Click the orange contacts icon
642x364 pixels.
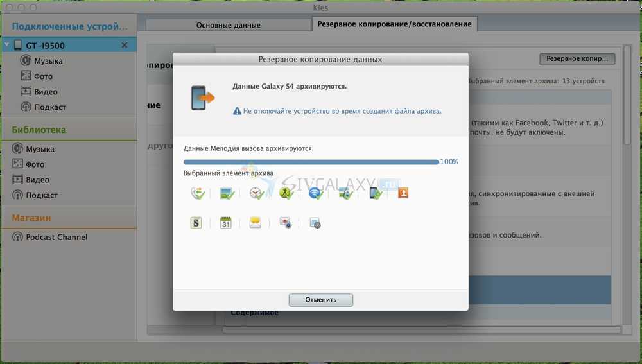pyautogui.click(x=403, y=192)
